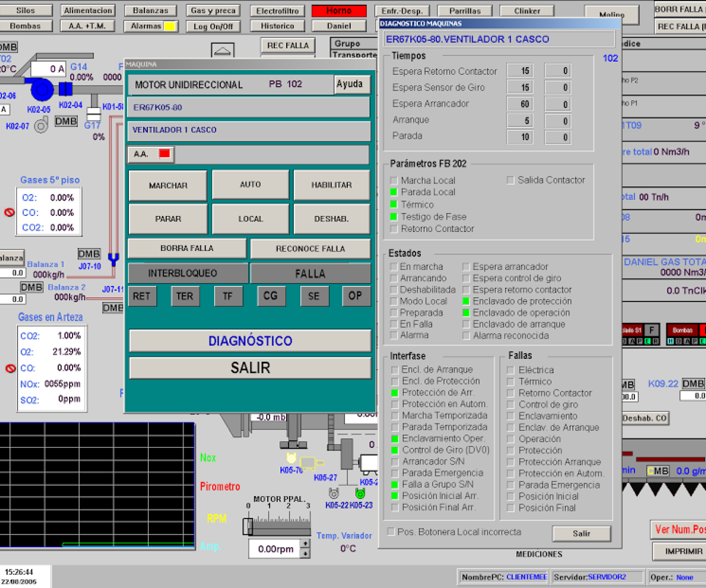Toggle the Marcha Local checkbox
The width and height of the screenshot is (706, 588).
point(394,181)
